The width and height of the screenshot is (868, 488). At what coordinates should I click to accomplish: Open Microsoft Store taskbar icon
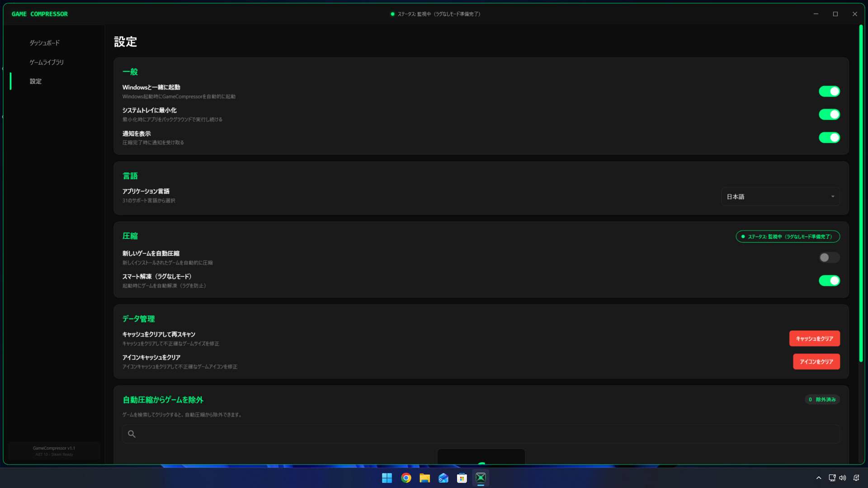coord(462,478)
